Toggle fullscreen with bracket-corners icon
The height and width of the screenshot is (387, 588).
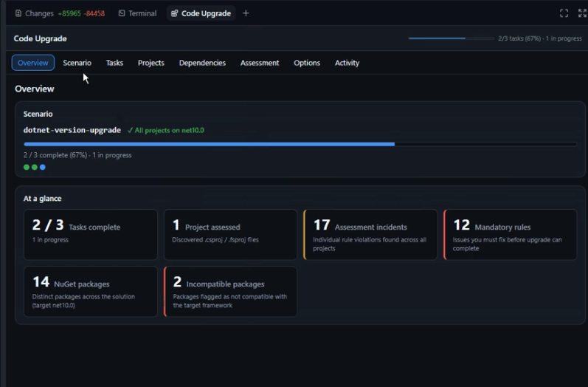coord(564,13)
